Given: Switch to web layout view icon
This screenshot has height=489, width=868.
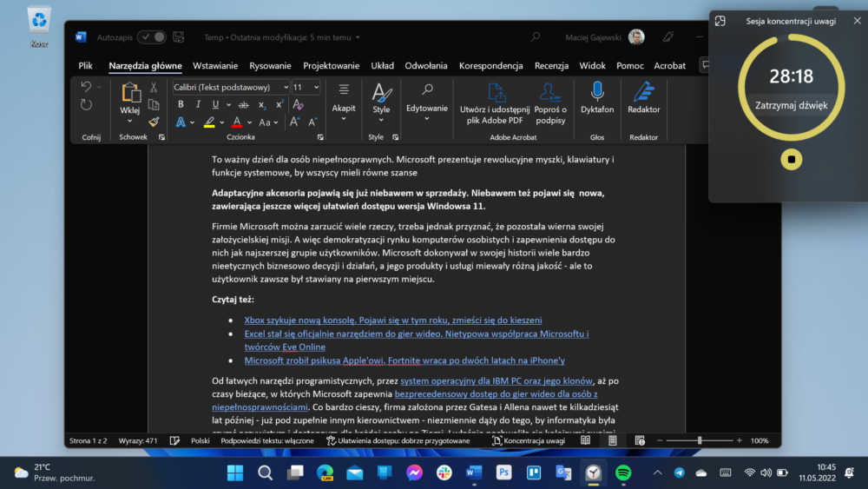Looking at the screenshot, I should click(640, 441).
